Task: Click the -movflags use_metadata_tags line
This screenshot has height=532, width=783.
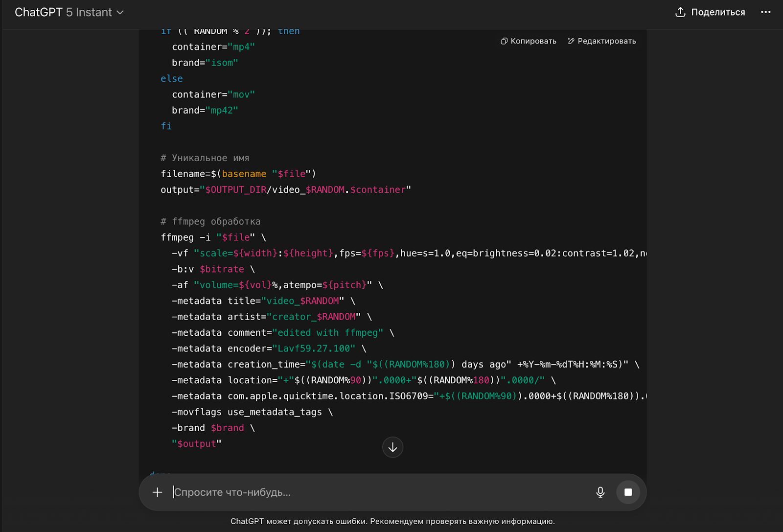Action: 252,412
